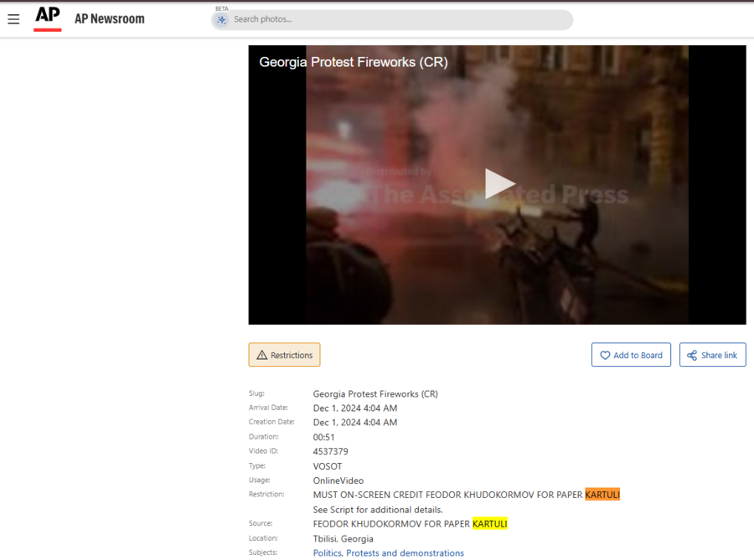Select the Video ID value 4537379
This screenshot has width=754, height=560.
pos(330,451)
